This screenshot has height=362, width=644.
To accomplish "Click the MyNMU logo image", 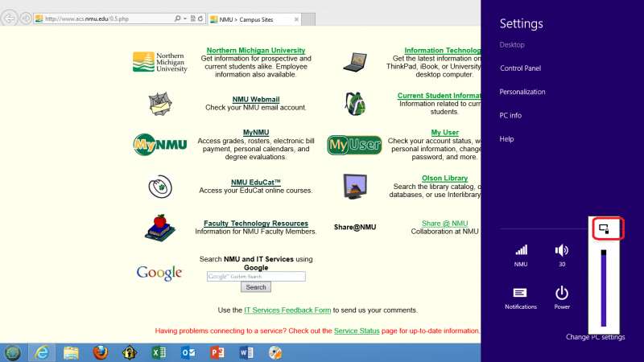I will tap(160, 145).
